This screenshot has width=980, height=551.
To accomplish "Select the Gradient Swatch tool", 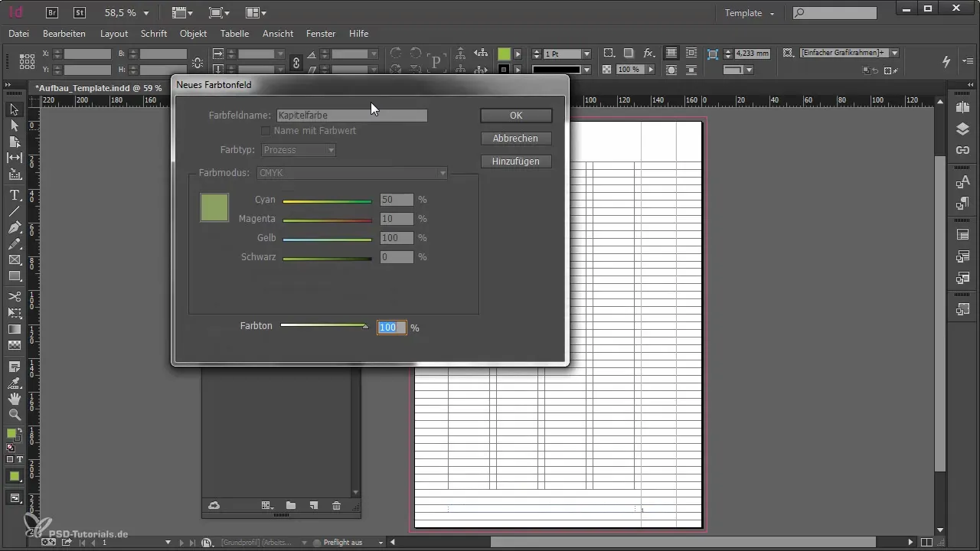I will tap(14, 329).
